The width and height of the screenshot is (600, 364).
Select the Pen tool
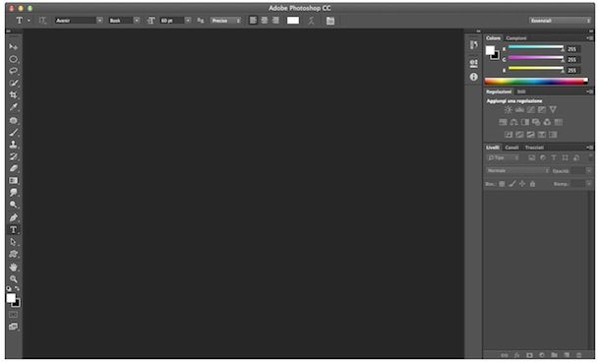pyautogui.click(x=14, y=217)
